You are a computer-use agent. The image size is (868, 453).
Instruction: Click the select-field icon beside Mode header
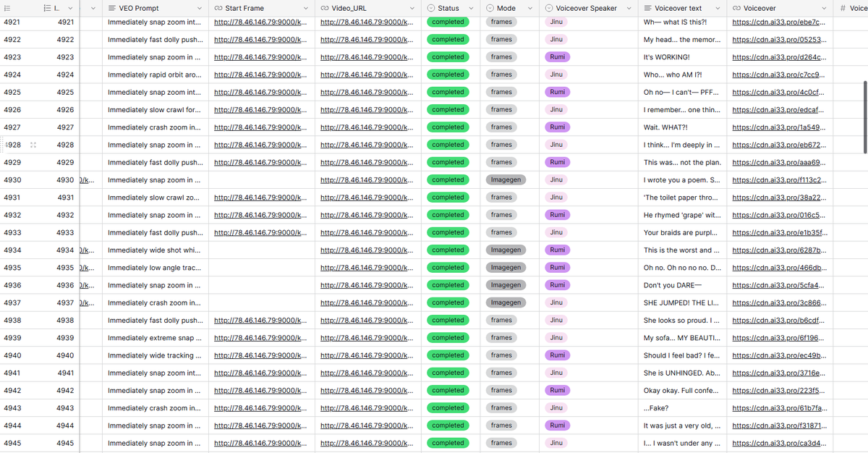pos(490,8)
